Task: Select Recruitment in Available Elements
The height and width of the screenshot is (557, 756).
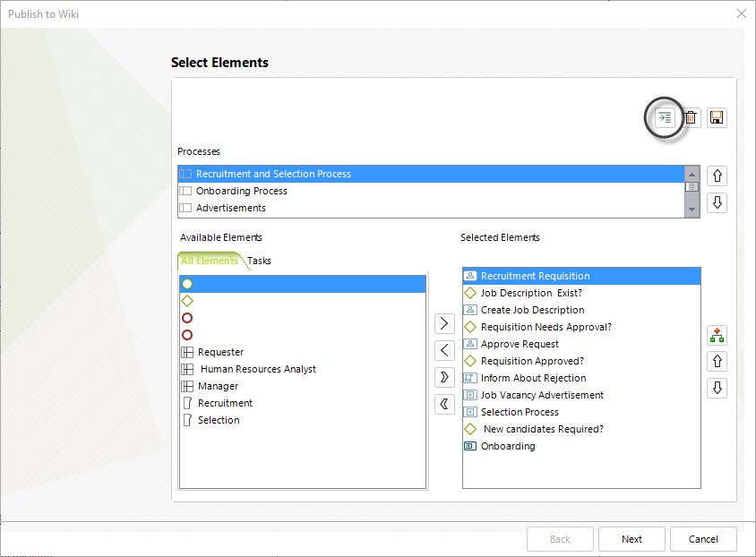Action: click(x=303, y=403)
